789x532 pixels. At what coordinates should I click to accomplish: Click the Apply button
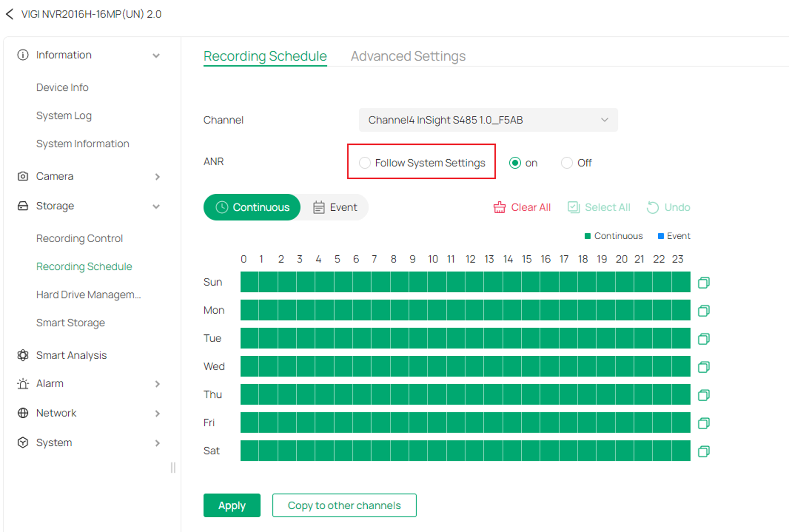tap(232, 505)
